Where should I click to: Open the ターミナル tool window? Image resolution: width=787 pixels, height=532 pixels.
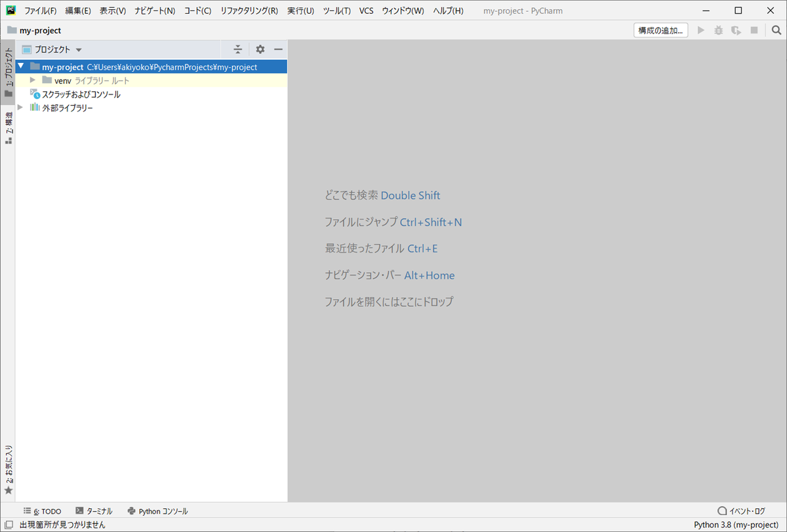[94, 511]
